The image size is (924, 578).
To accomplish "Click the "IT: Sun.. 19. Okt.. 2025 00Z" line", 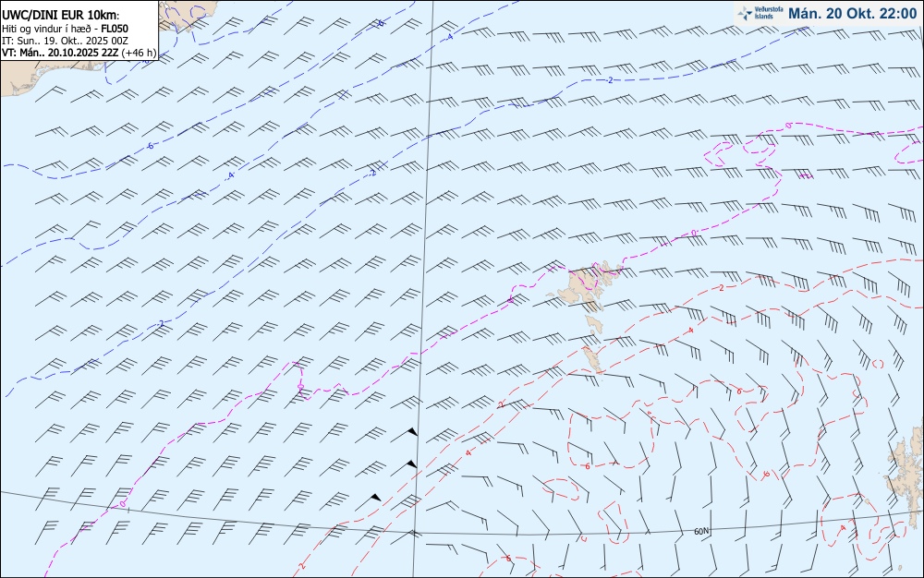I will (65, 41).
